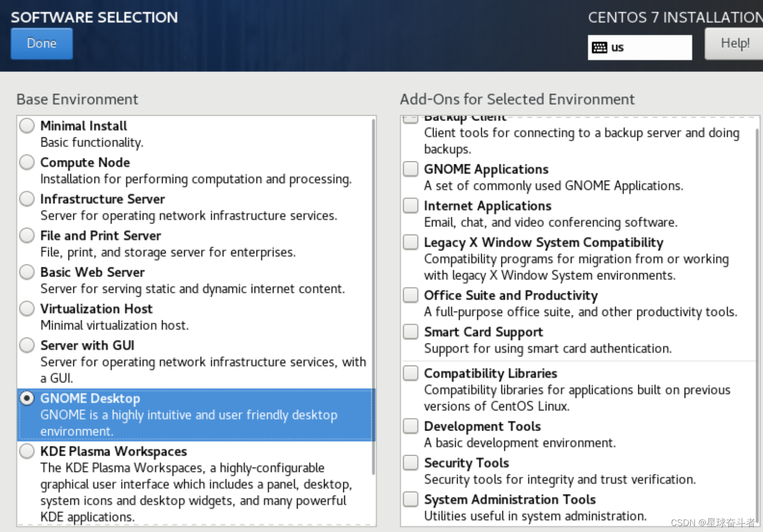Click the 'File and Print Server' label
This screenshot has height=532, width=763.
pos(100,236)
